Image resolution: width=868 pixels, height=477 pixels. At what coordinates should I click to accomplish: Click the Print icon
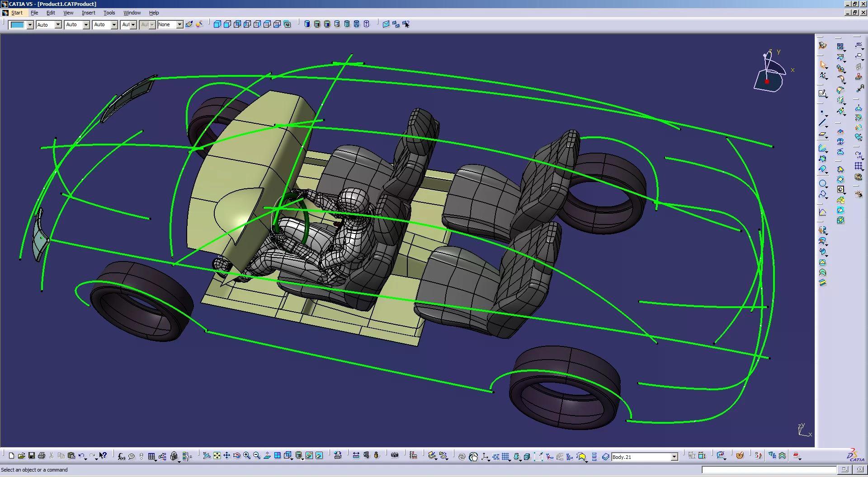click(x=42, y=456)
